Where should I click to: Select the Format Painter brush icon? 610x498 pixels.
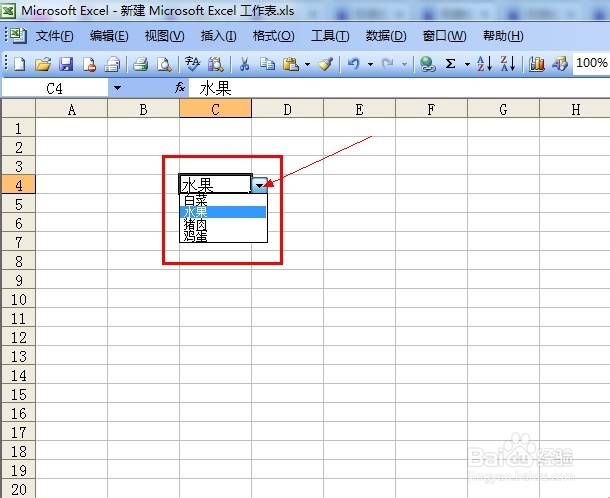coord(325,64)
